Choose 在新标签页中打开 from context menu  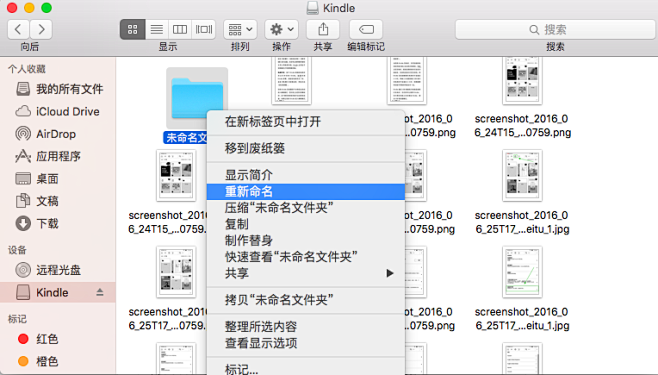coord(306,122)
